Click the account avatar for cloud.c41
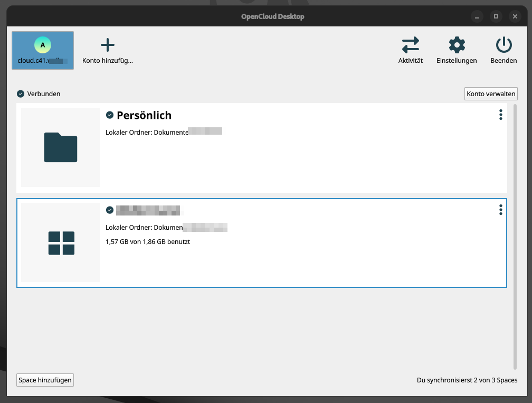The height and width of the screenshot is (403, 532). pyautogui.click(x=42, y=45)
